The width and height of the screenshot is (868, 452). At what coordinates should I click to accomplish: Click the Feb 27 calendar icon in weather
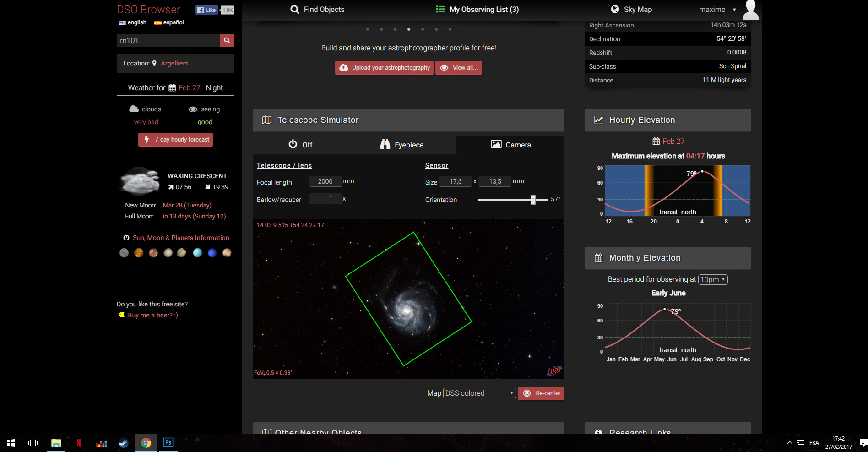(172, 87)
